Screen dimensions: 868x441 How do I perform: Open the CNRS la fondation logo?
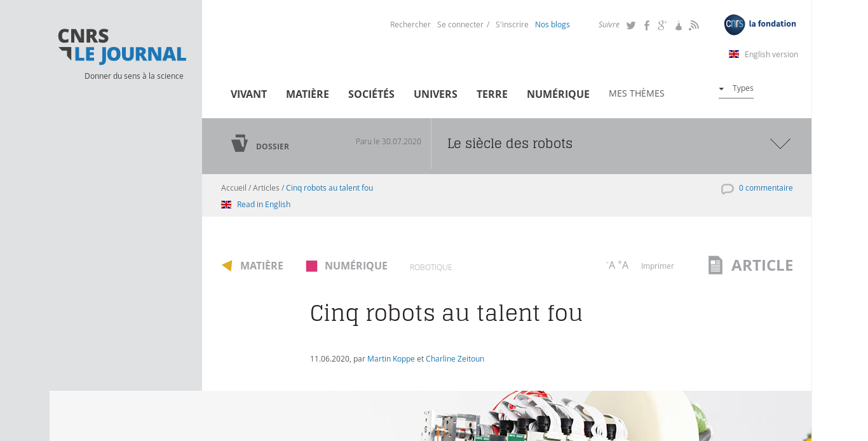point(760,25)
